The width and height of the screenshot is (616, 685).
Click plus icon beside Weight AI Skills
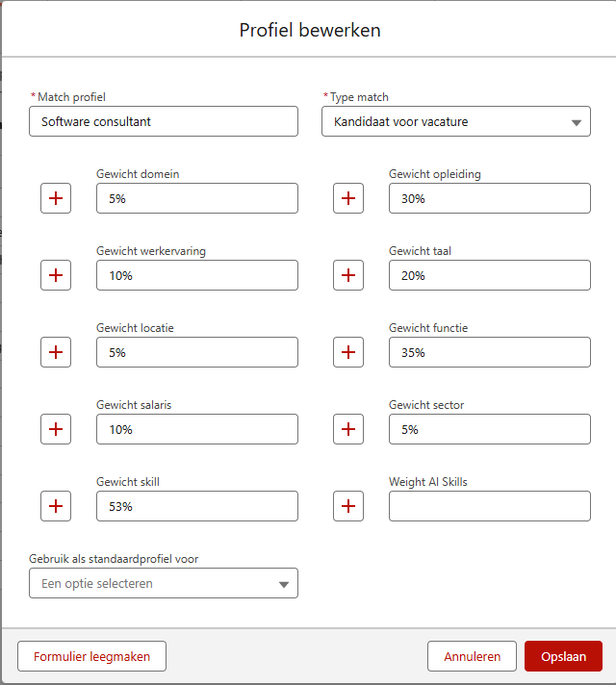click(x=348, y=506)
